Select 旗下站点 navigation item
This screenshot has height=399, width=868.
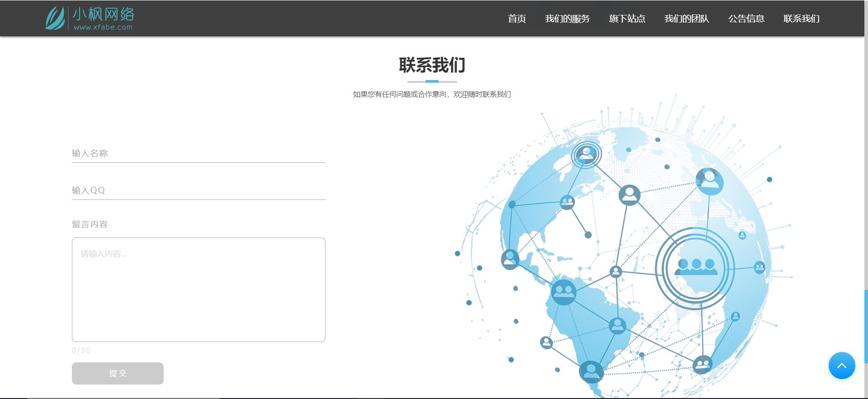coord(627,19)
